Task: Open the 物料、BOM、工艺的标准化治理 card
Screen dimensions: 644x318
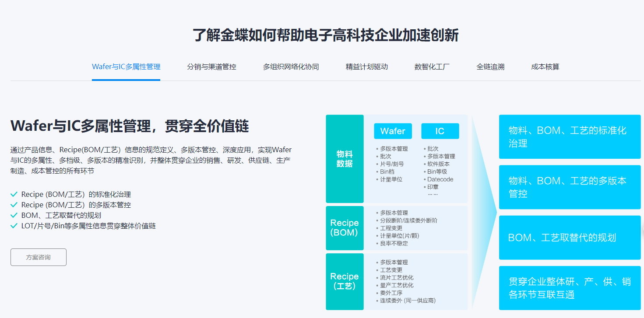Action: [569, 137]
